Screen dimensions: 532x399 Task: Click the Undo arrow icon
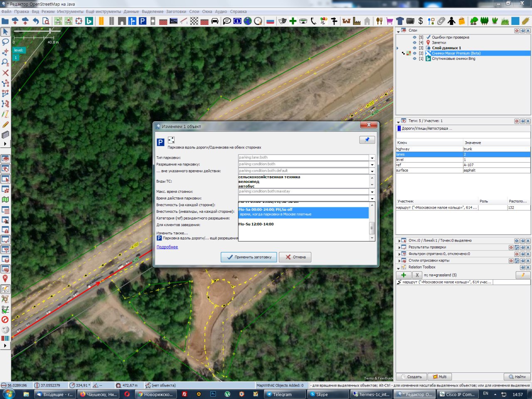click(x=36, y=21)
